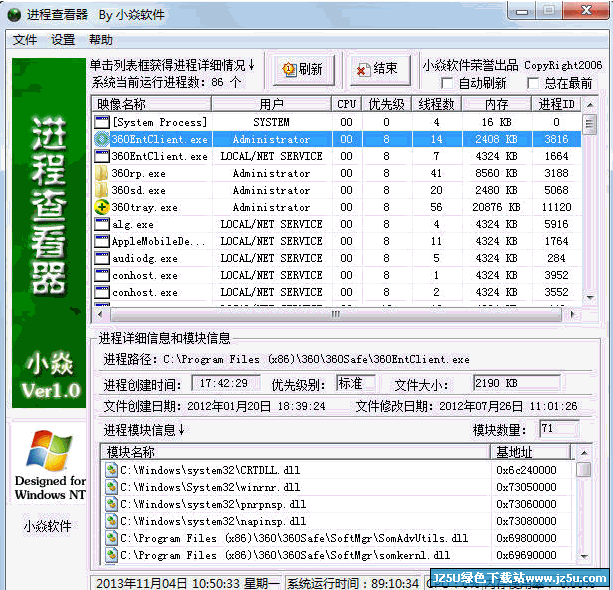
Task: Sort by CPU column header
Action: [346, 104]
